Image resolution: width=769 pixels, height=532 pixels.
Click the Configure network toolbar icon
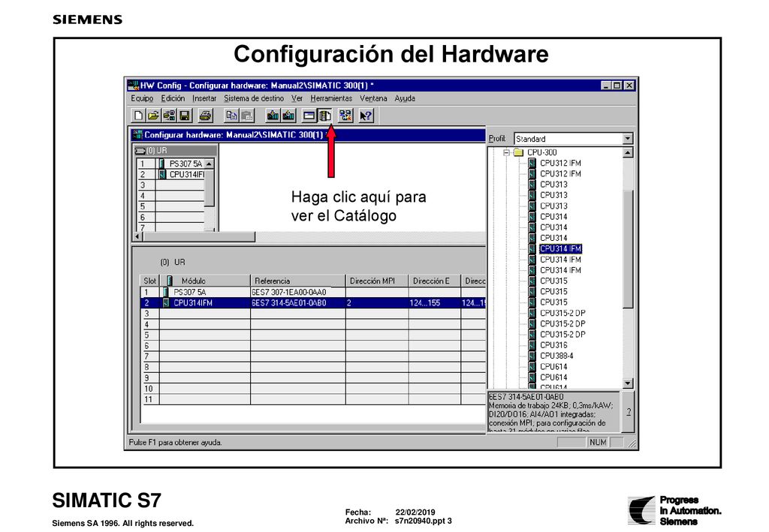345,116
